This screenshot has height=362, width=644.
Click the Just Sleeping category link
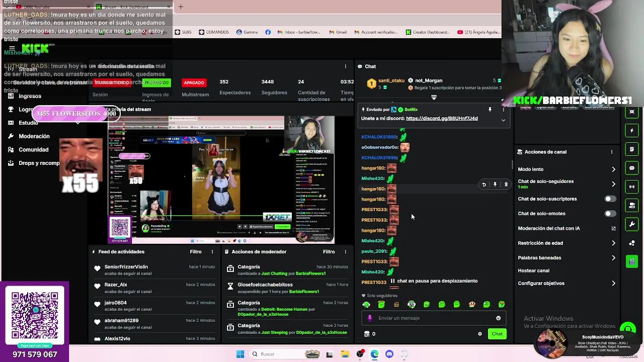click(274, 332)
